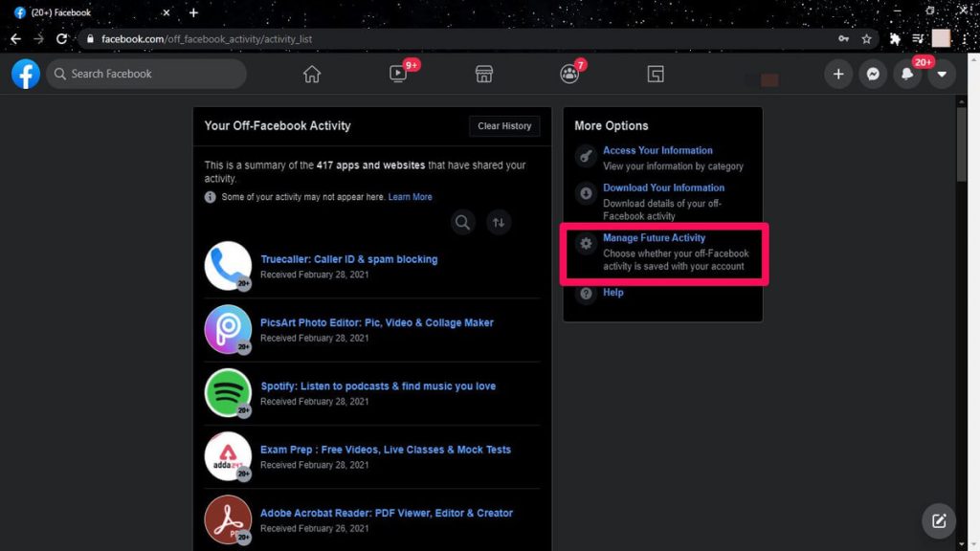Select the Home icon
Viewport: 980px width, 551px height.
coord(311,74)
